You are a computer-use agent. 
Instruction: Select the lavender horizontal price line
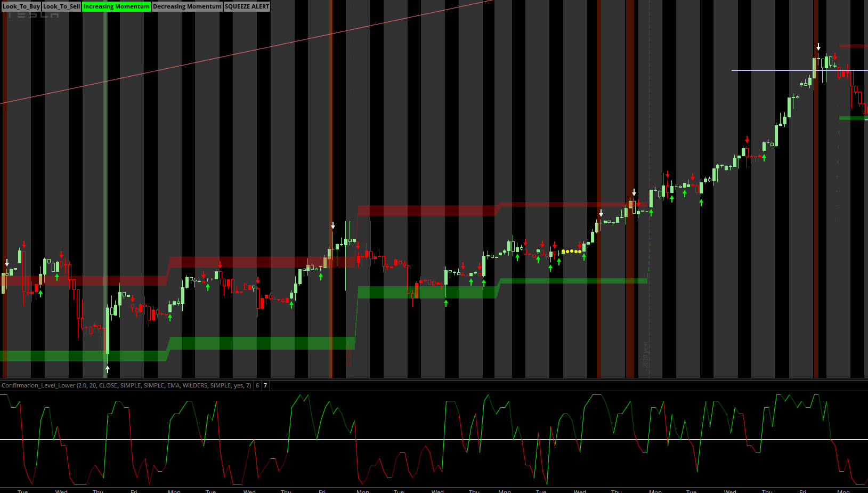pyautogui.click(x=773, y=70)
